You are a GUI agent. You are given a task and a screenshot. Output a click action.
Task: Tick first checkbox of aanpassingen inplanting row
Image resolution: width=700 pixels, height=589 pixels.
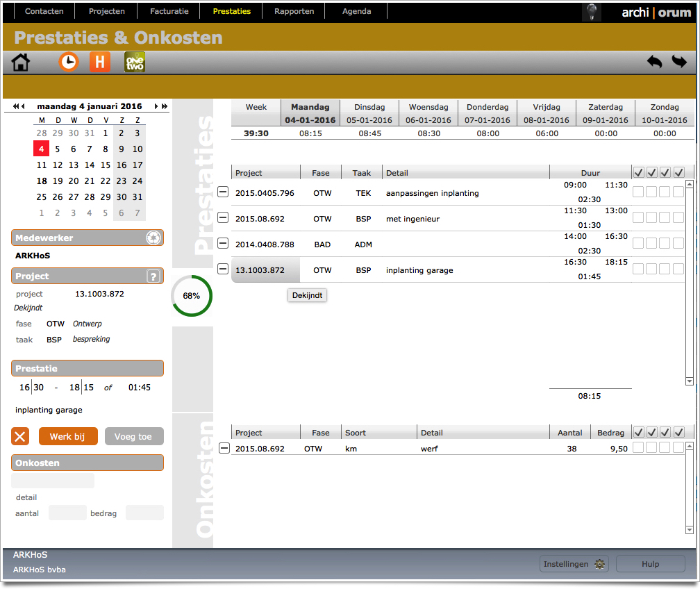tap(638, 192)
